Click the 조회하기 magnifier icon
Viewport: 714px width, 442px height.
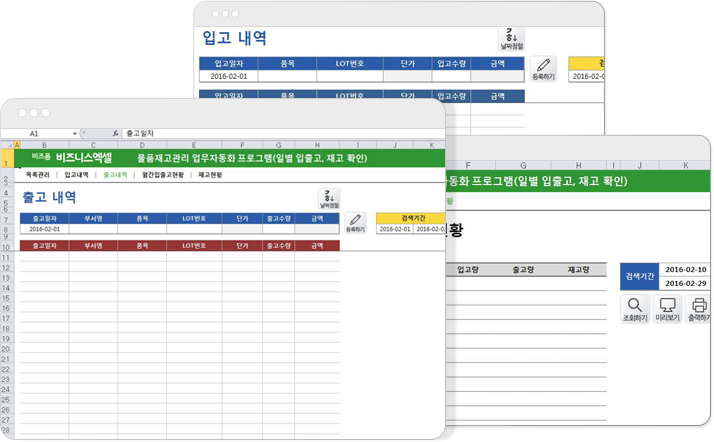tap(635, 309)
